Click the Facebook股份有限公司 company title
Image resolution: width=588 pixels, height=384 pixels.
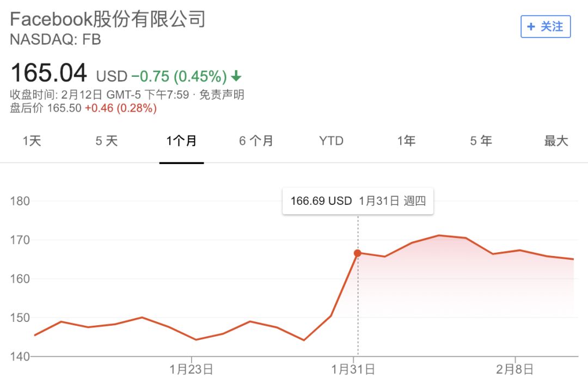pos(108,19)
